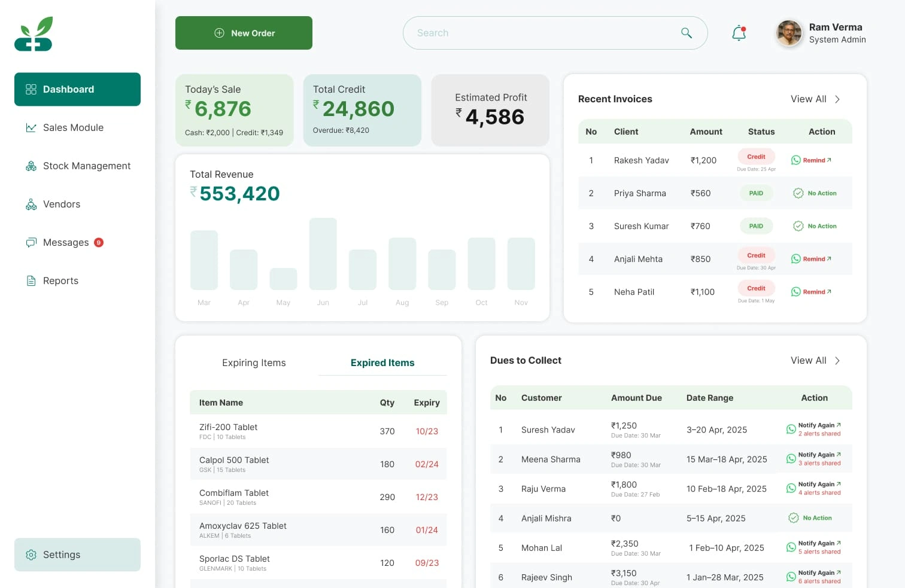Viewport: 905px width, 588px height.
Task: View All dues to collect
Action: [x=808, y=361]
